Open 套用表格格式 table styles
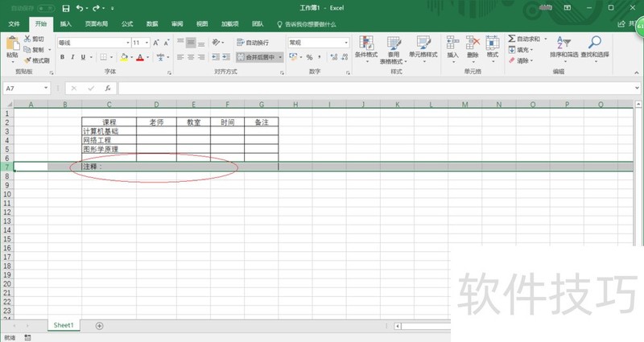This screenshot has width=644, height=342. click(393, 50)
